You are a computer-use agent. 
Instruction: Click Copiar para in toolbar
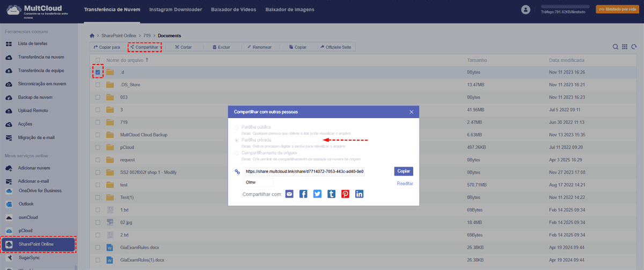click(x=106, y=47)
